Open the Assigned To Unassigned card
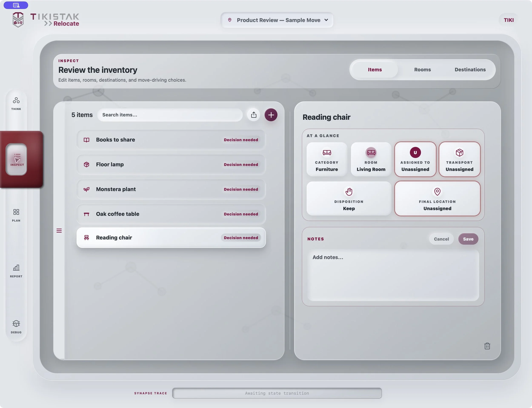532x408 pixels. (x=415, y=159)
